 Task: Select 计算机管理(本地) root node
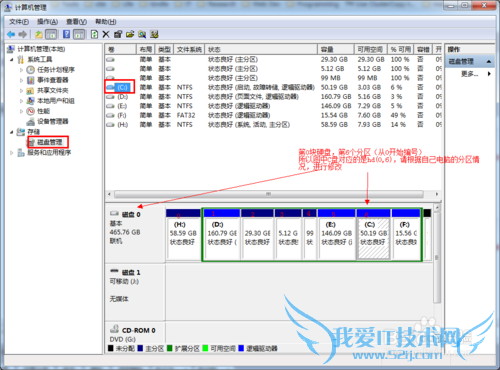point(41,49)
